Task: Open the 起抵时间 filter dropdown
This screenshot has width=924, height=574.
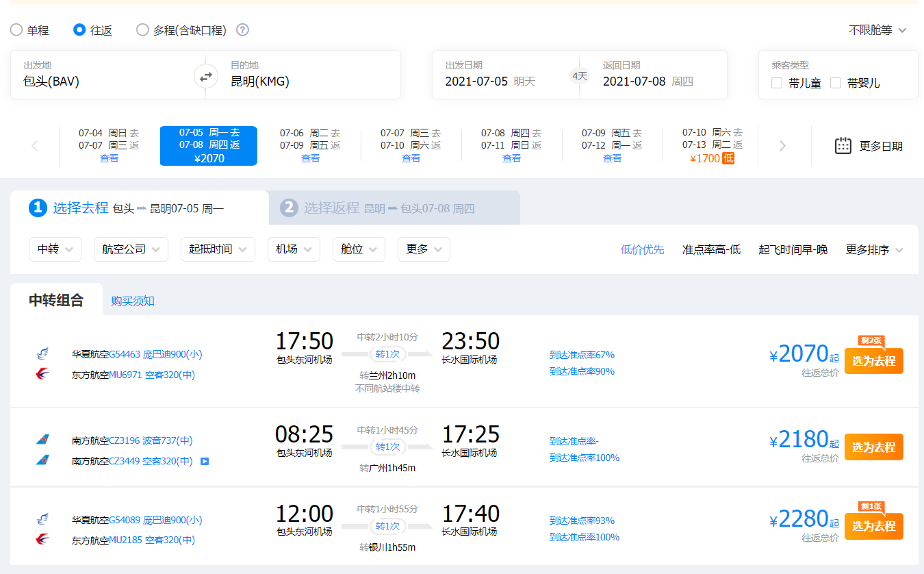Action: click(x=218, y=249)
